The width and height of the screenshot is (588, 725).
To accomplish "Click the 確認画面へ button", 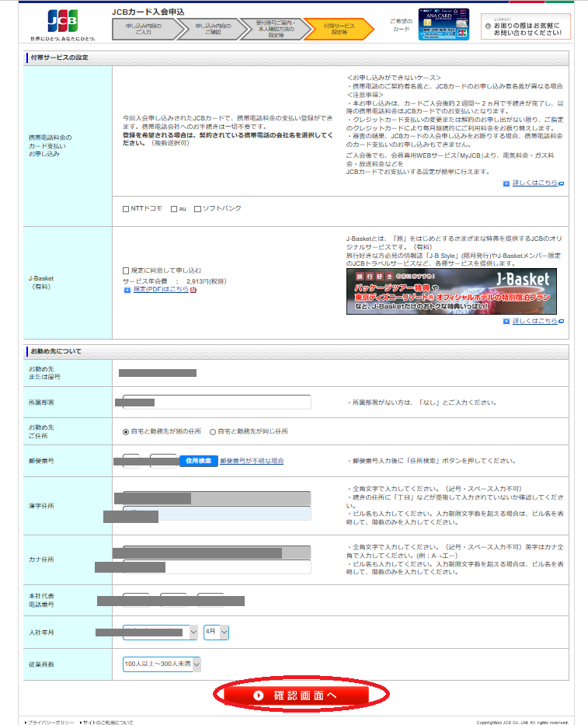I will coord(296,695).
